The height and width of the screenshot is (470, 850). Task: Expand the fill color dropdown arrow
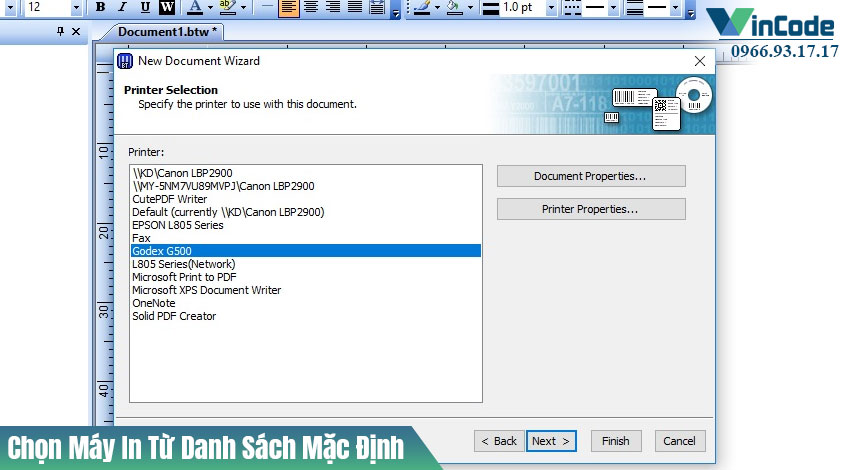[470, 8]
